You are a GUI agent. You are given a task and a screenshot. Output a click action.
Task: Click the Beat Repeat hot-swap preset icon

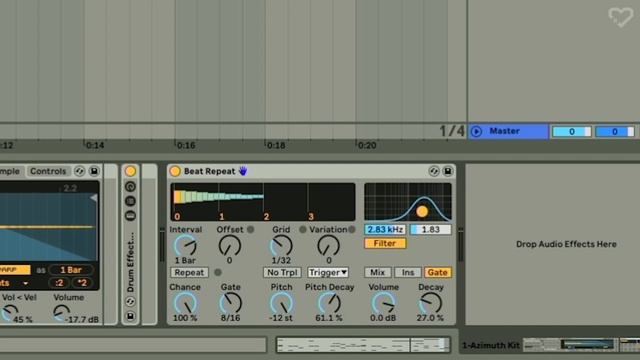tap(434, 171)
